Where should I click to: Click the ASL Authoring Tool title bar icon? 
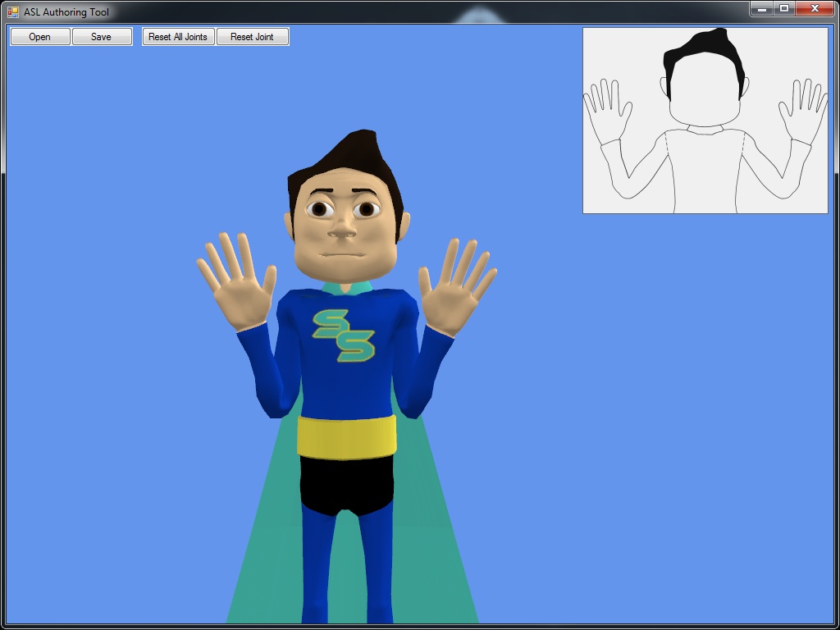(x=13, y=12)
